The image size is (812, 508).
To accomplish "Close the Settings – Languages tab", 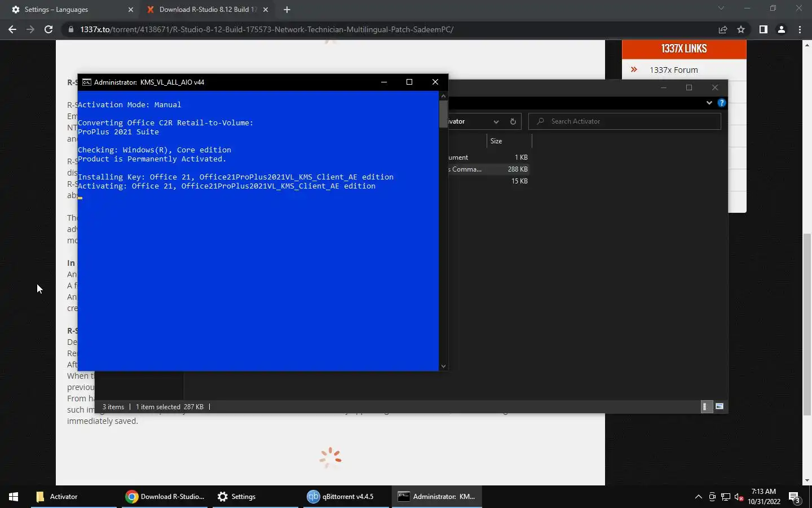I will click(131, 10).
